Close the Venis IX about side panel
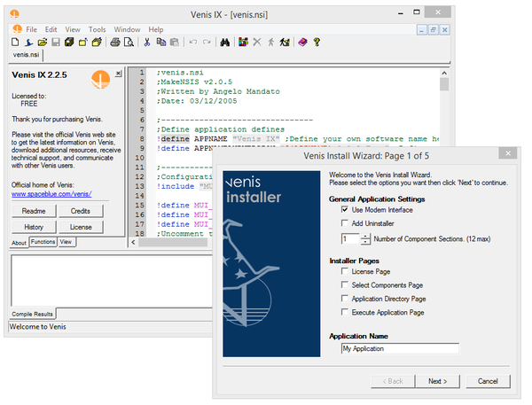The width and height of the screenshot is (532, 405). pos(118,74)
